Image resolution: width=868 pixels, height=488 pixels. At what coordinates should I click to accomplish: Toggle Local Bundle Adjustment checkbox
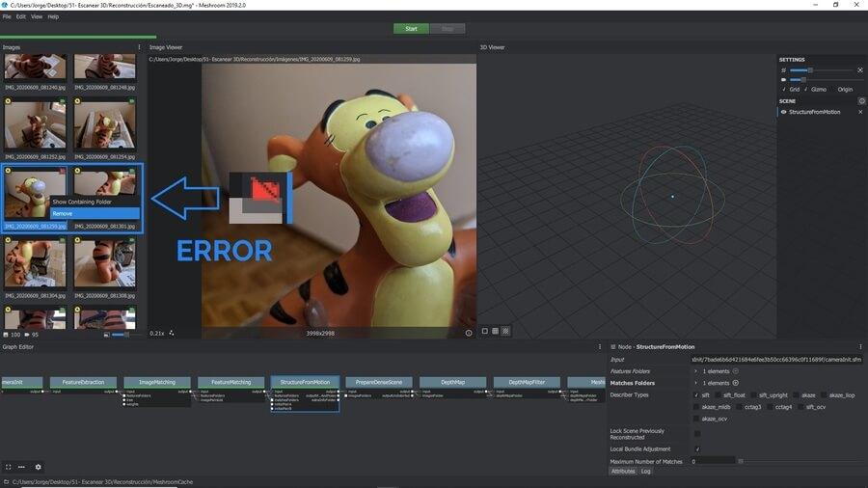(697, 449)
